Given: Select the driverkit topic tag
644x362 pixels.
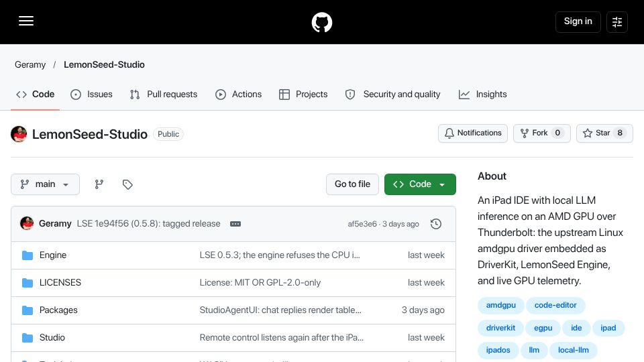Looking at the screenshot, I should click(500, 328).
